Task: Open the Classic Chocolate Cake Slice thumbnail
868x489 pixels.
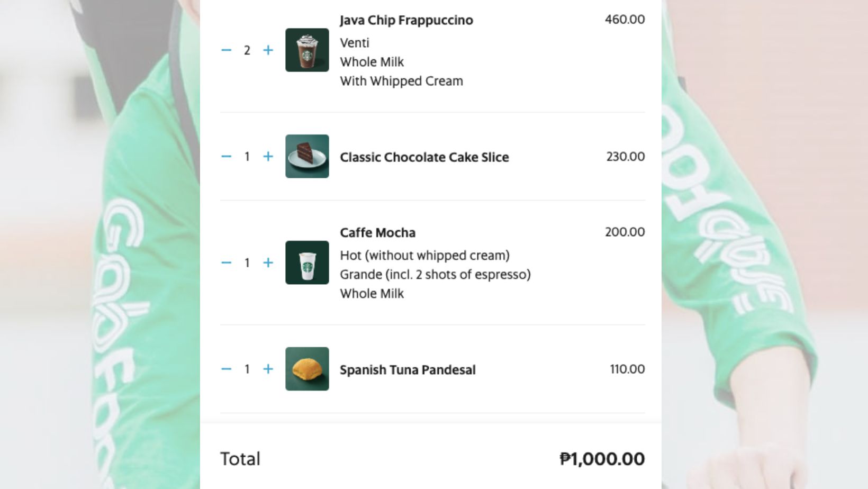Action: [x=307, y=157]
